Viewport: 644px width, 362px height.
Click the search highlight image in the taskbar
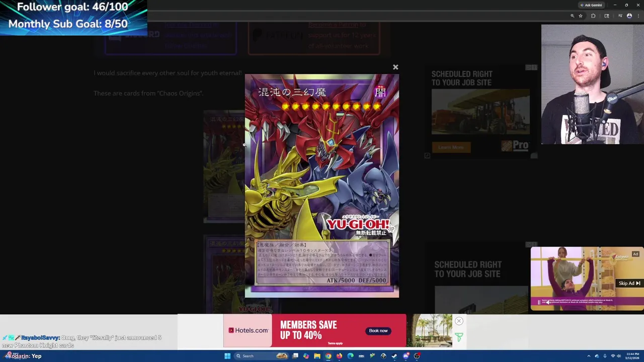(x=282, y=356)
